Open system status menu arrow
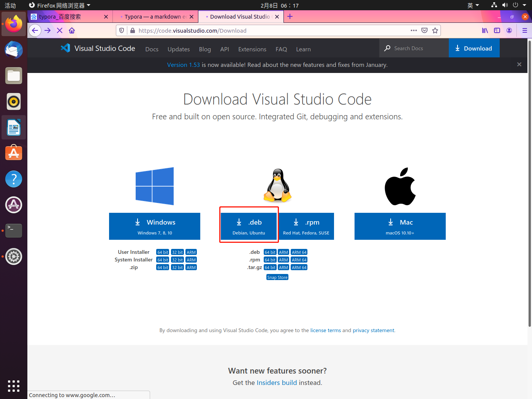This screenshot has height=399, width=532. [524, 5]
